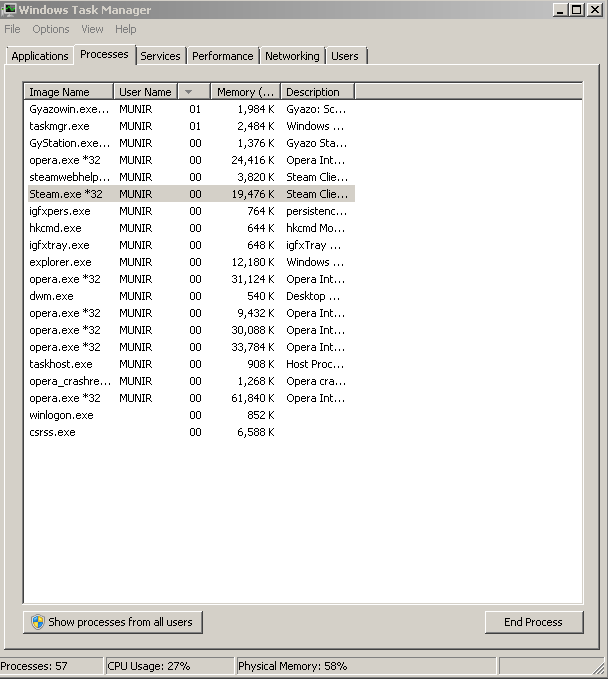Select the Processes tab

point(104,55)
